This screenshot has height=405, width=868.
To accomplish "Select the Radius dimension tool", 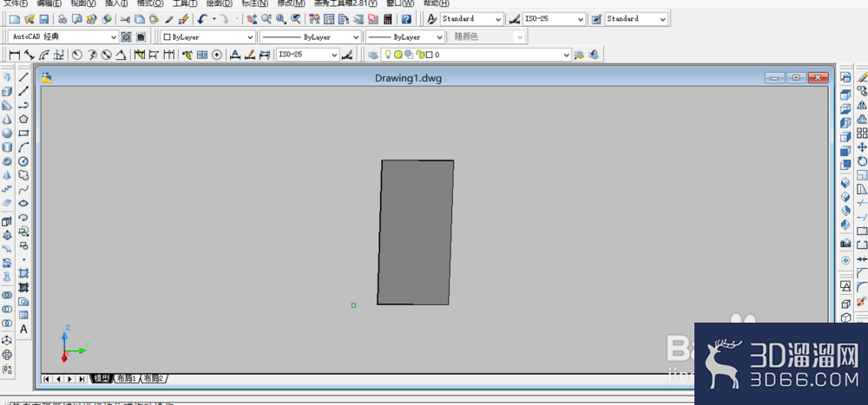I will tap(77, 55).
